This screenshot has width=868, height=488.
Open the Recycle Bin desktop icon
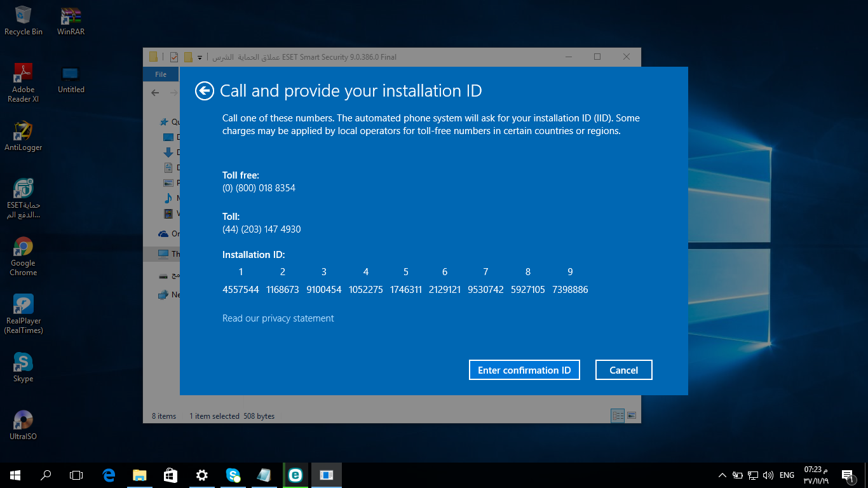pos(24,20)
